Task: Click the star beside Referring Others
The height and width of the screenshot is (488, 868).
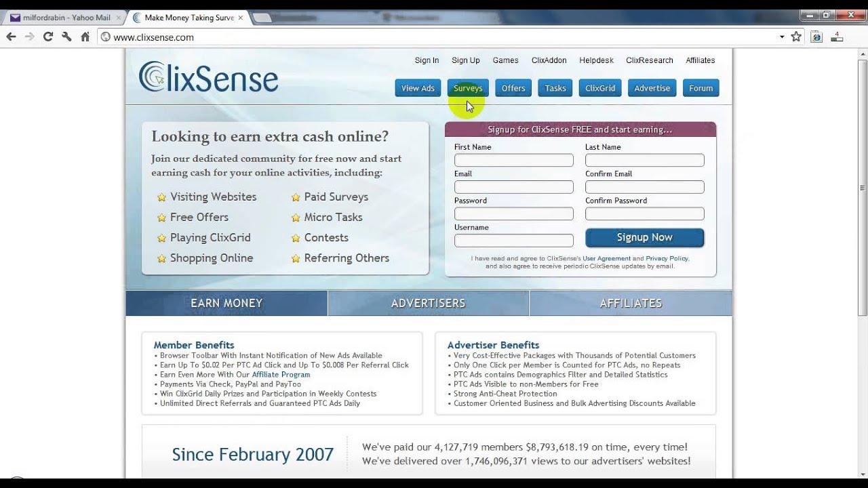Action: tap(296, 259)
